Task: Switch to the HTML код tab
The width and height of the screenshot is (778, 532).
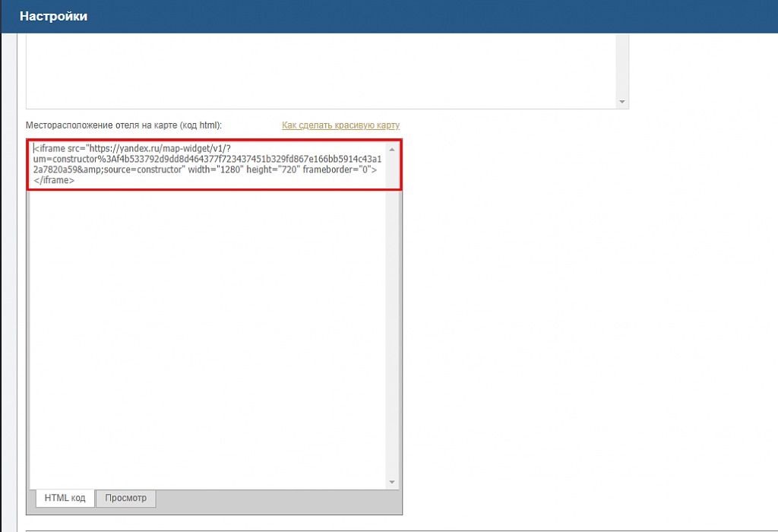Action: [x=65, y=498]
